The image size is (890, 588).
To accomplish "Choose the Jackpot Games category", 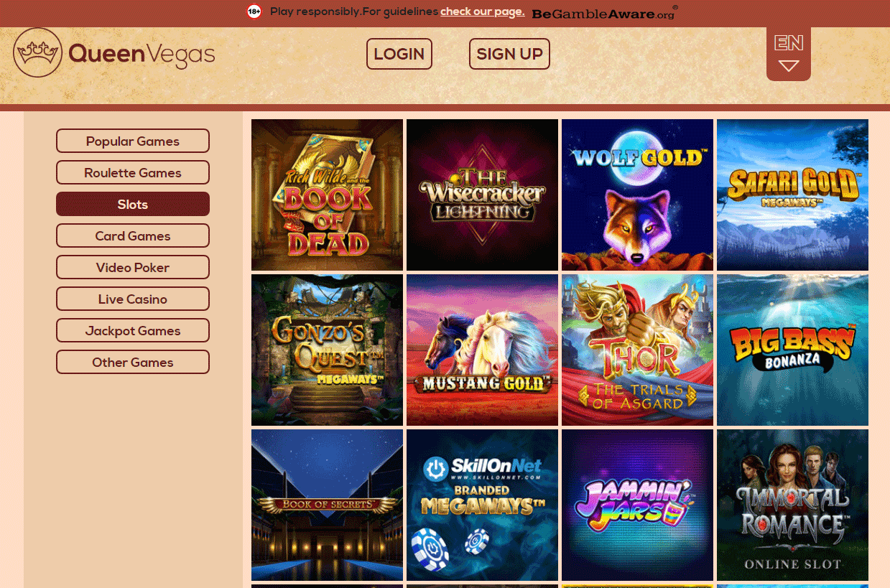I will [x=133, y=330].
